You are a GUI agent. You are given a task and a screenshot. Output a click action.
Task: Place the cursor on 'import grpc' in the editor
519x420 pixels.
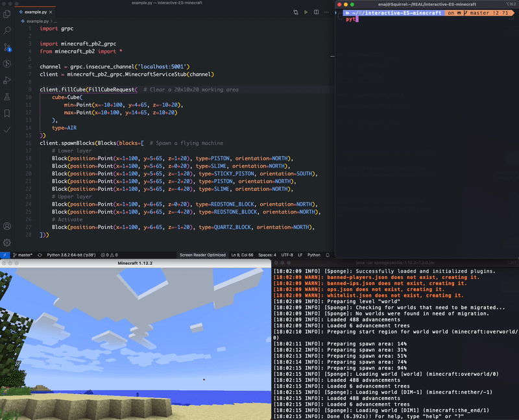[x=56, y=29]
